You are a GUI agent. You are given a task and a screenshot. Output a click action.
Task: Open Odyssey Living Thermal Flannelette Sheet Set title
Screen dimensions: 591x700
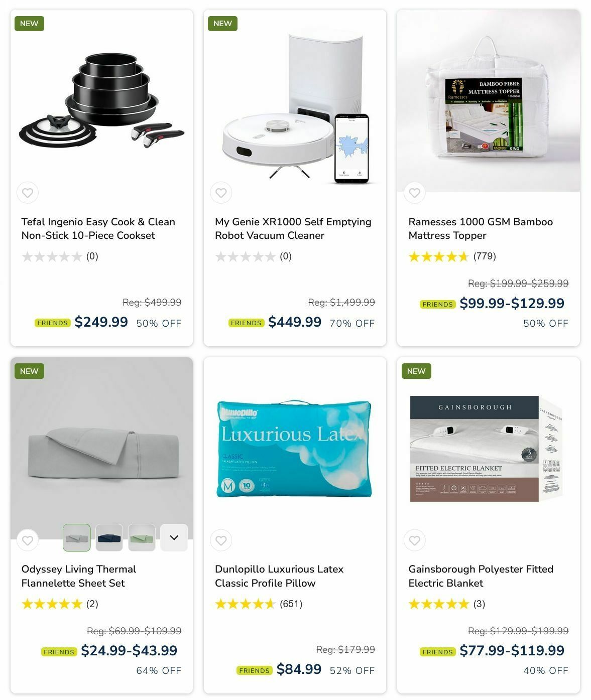point(79,576)
